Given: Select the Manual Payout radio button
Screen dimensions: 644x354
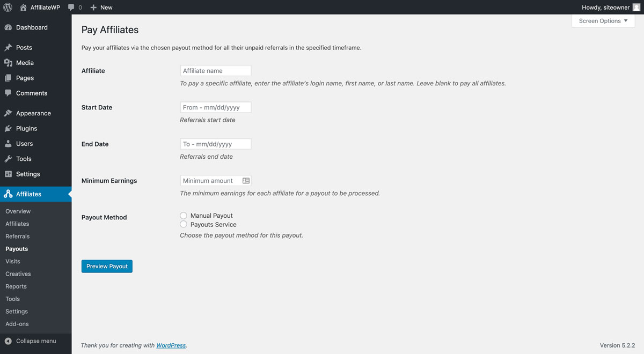Looking at the screenshot, I should coord(184,216).
